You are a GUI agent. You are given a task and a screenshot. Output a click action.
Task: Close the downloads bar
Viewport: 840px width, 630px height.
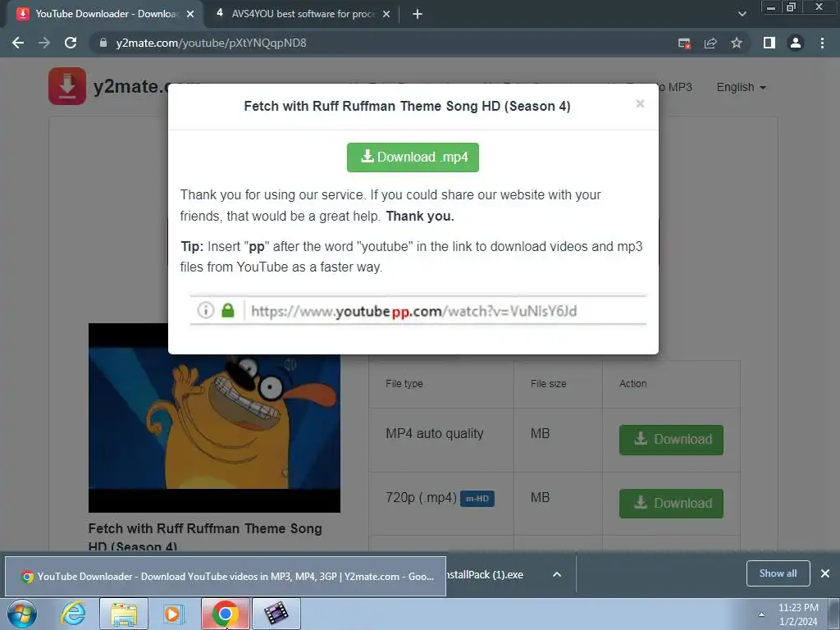[x=825, y=573]
